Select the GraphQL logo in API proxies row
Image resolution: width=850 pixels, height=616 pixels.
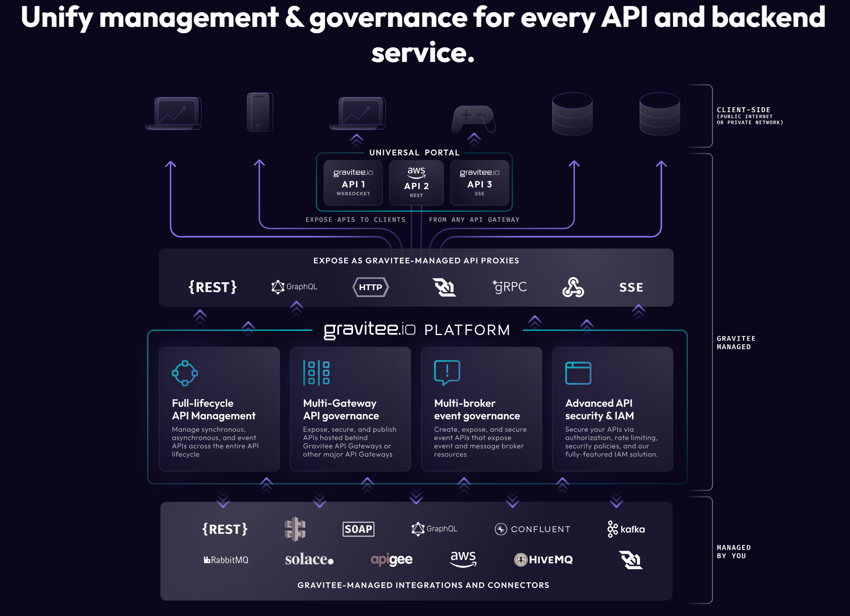point(294,287)
